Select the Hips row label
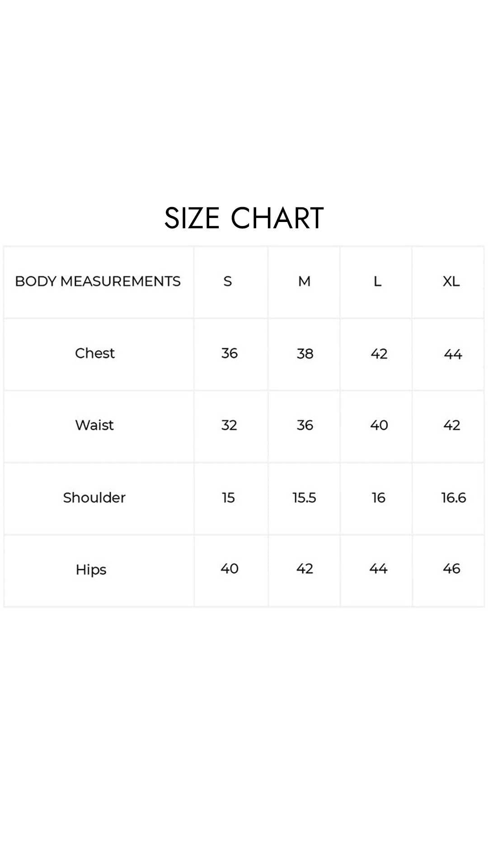Image resolution: width=488 pixels, height=868 pixels. [91, 569]
